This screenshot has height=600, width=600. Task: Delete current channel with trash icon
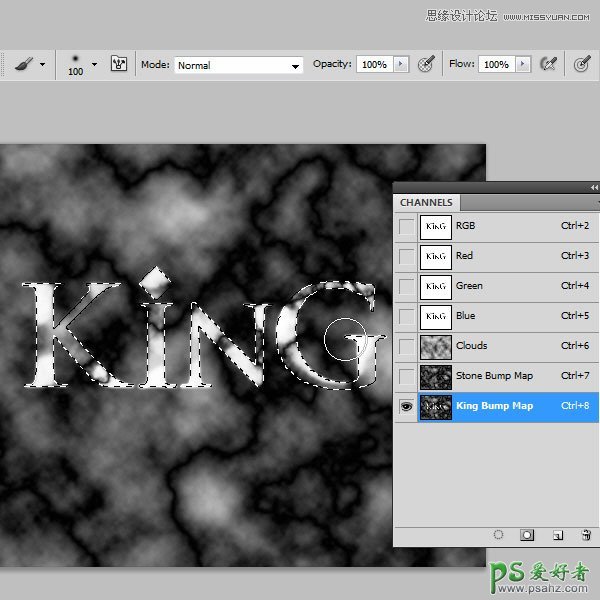[x=586, y=535]
